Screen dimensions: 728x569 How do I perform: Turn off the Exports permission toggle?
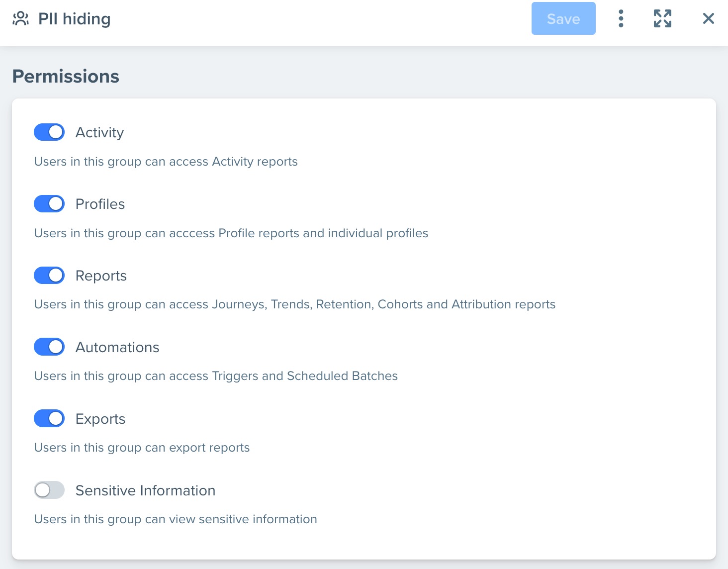coord(49,419)
